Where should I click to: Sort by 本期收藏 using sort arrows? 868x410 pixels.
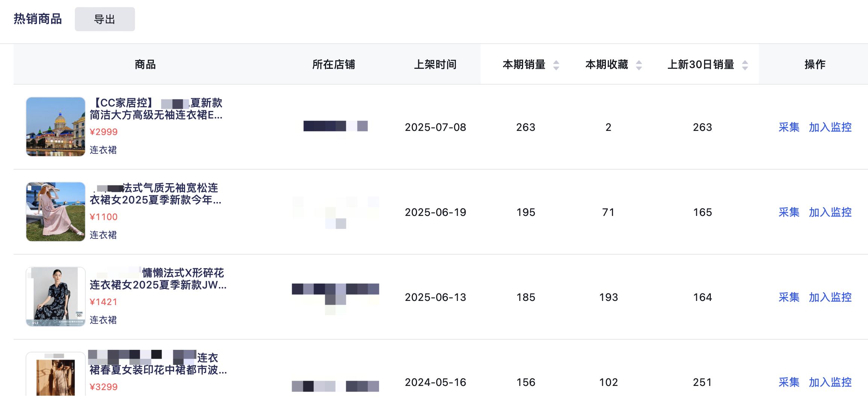pos(639,65)
